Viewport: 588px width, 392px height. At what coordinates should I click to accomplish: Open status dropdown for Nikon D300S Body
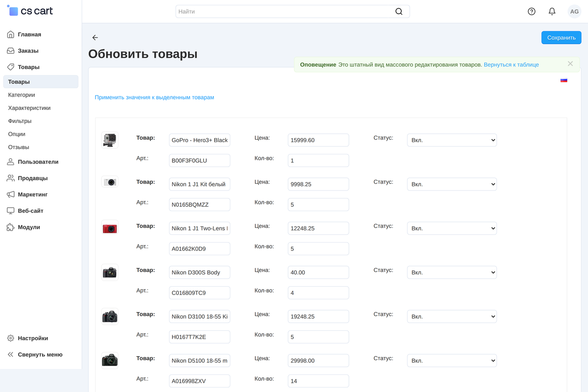click(x=452, y=272)
